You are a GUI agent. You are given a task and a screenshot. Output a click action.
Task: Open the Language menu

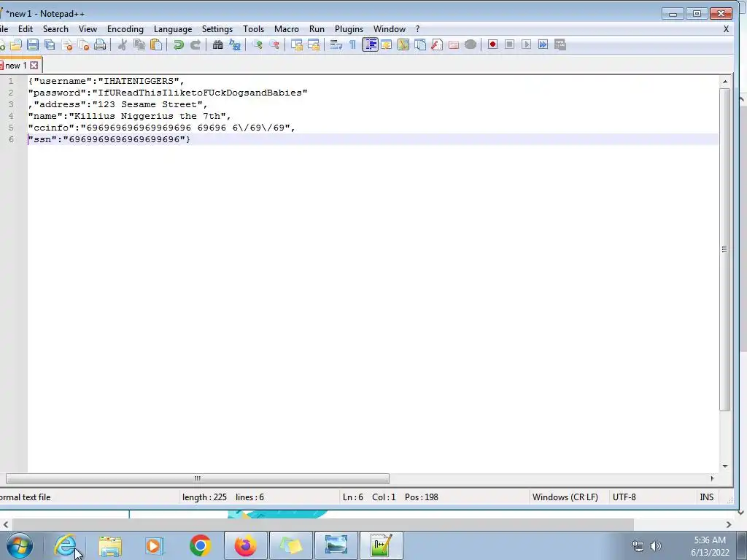coord(173,29)
